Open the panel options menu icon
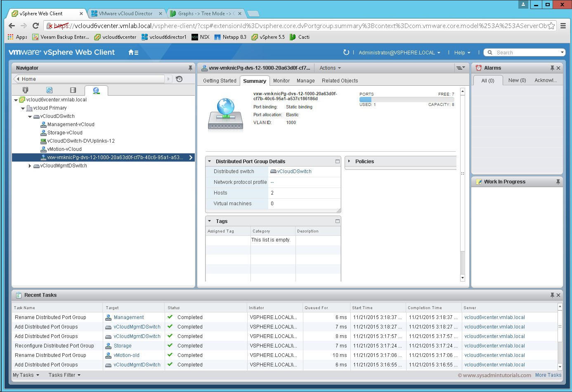The height and width of the screenshot is (392, 572). (x=461, y=68)
